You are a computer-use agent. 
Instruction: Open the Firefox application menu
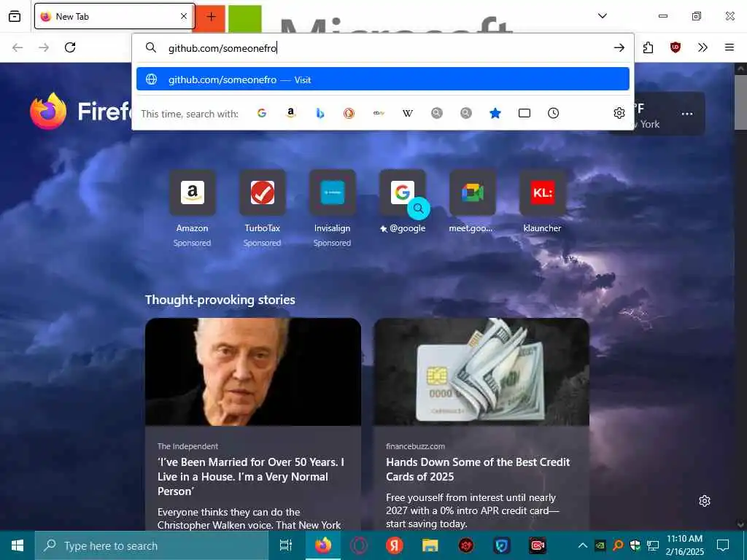(729, 47)
